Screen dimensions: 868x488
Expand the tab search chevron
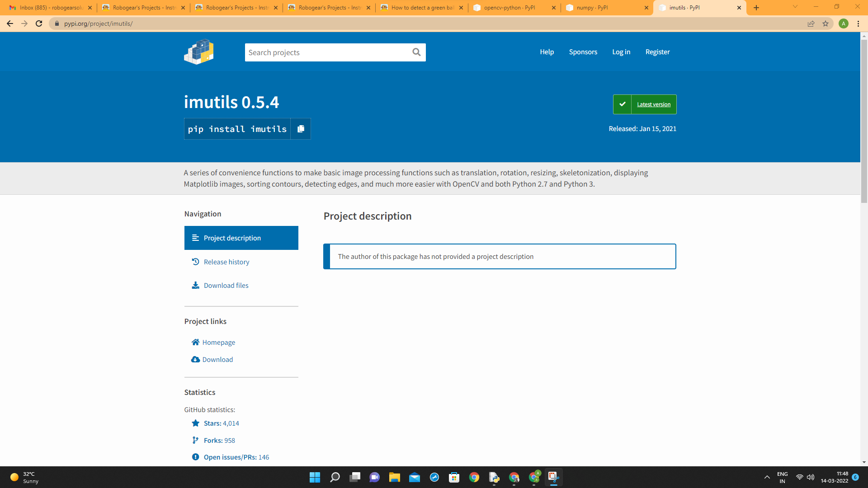795,7
